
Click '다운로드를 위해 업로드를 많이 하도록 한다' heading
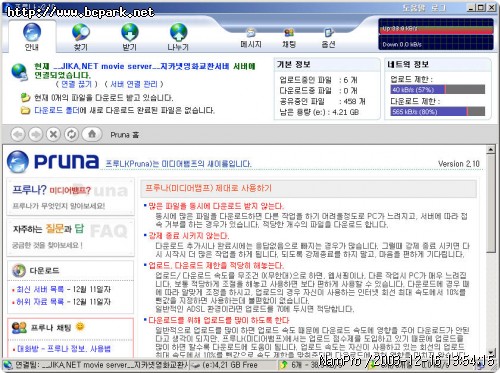coord(219,320)
